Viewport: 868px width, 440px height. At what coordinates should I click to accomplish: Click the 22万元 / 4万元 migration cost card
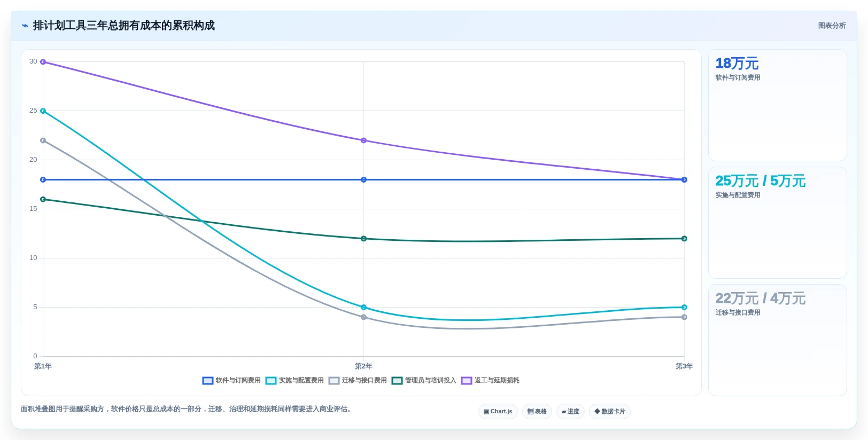778,340
